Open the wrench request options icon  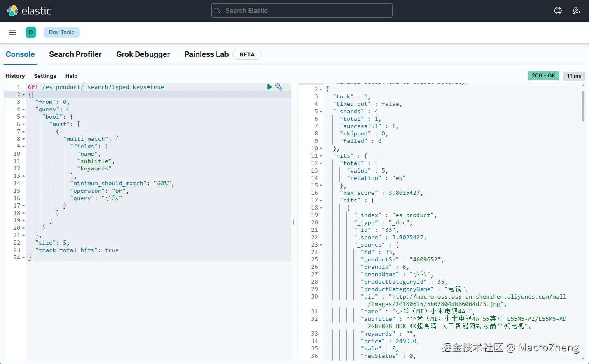(x=279, y=87)
